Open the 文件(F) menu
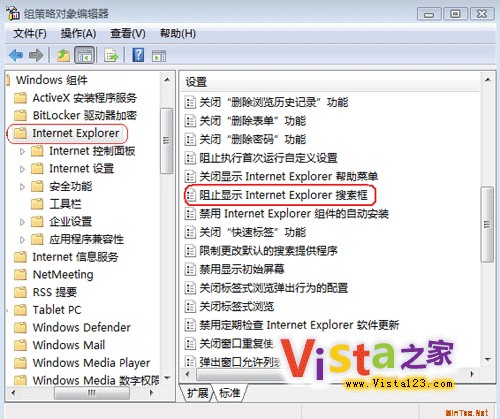This screenshot has height=419, width=500. 30,33
